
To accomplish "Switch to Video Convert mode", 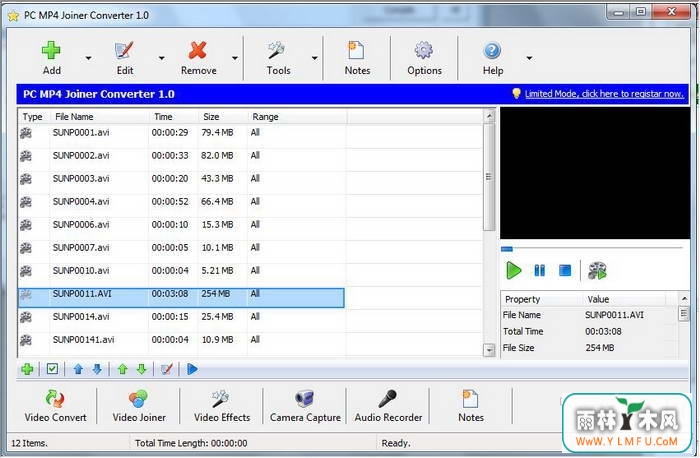I will pos(55,406).
